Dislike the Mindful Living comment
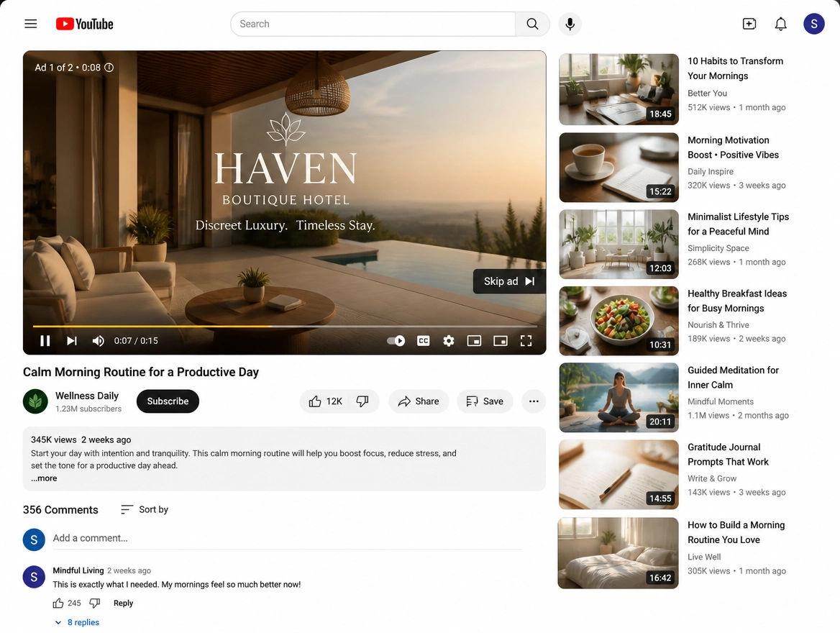Image resolution: width=840 pixels, height=633 pixels. point(95,603)
